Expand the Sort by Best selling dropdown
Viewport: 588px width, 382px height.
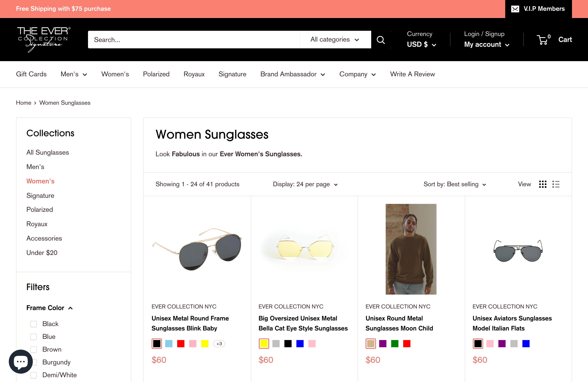[454, 184]
